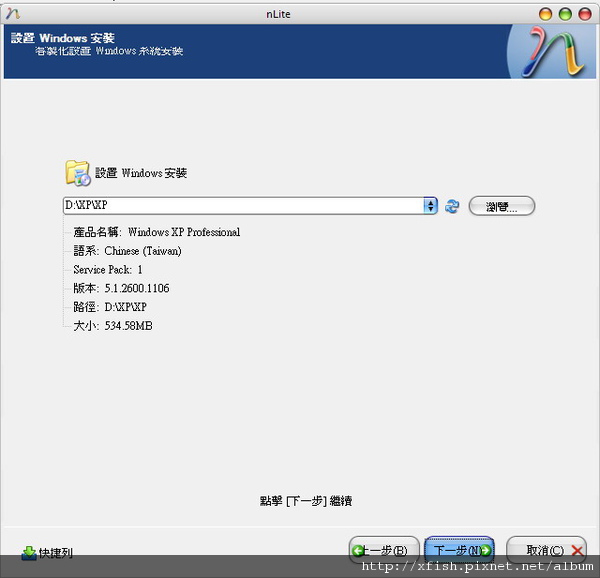This screenshot has height=578, width=600.
Task: Click the folder icon next to 設置 Windows 安裝
Action: click(x=78, y=173)
